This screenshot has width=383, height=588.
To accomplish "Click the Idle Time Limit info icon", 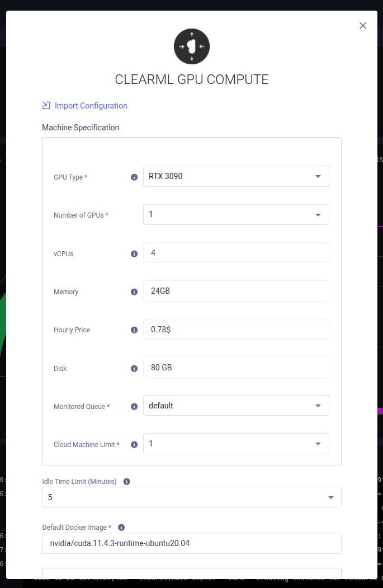I will 126,482.
